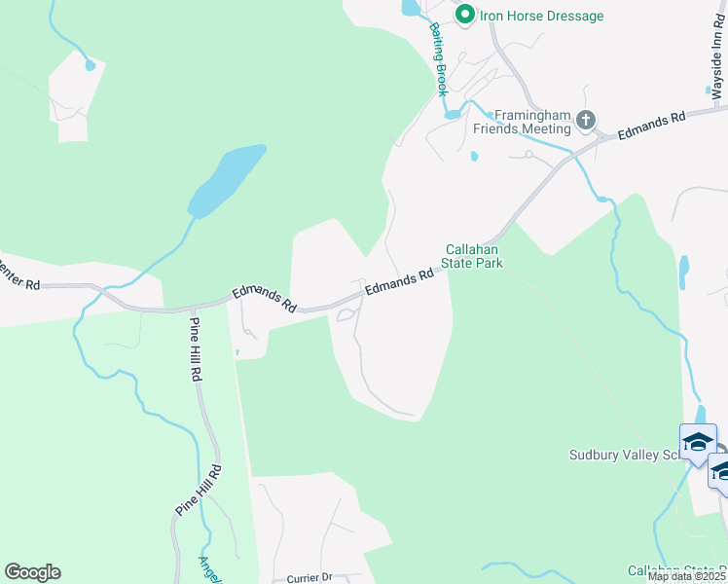This screenshot has width=728, height=584.
Task: Click the diagonal Pine Hill Rd label
Action: [199, 490]
